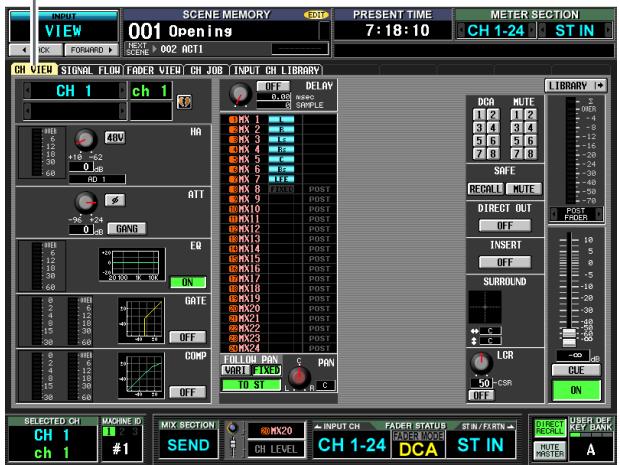
Task: Click the delay msec value field
Action: click(x=274, y=97)
